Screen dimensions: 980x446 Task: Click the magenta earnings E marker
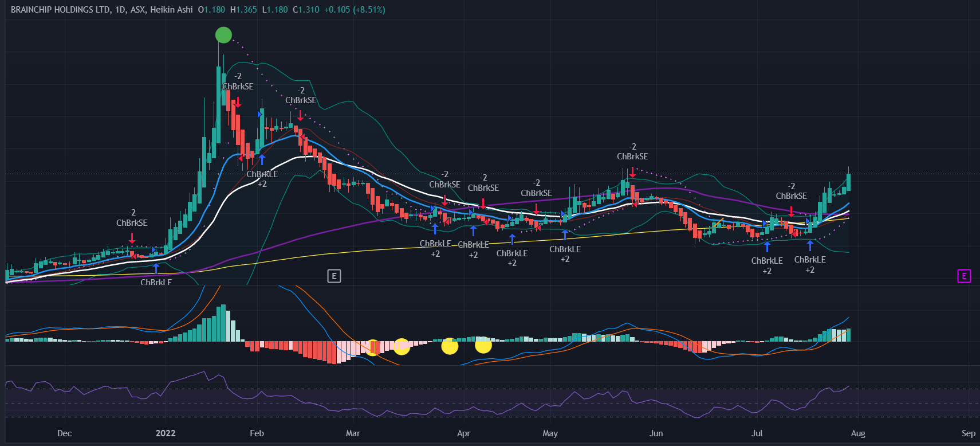(x=964, y=276)
